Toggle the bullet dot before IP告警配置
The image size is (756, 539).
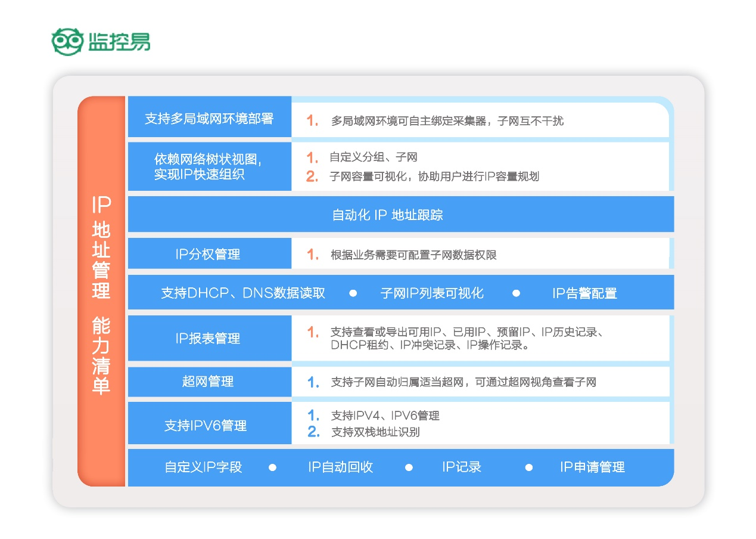(517, 293)
